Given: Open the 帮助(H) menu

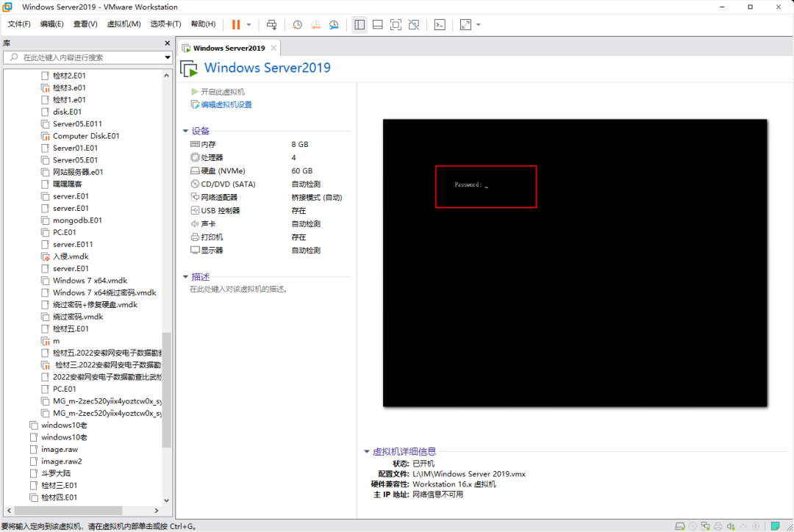Looking at the screenshot, I should [203, 24].
